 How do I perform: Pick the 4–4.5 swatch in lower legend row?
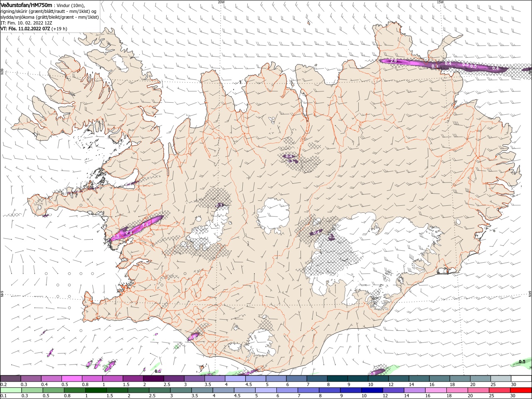[223, 390]
